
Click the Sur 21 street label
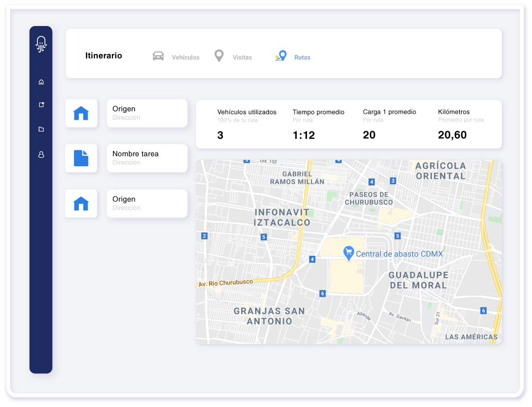pyautogui.click(x=437, y=318)
